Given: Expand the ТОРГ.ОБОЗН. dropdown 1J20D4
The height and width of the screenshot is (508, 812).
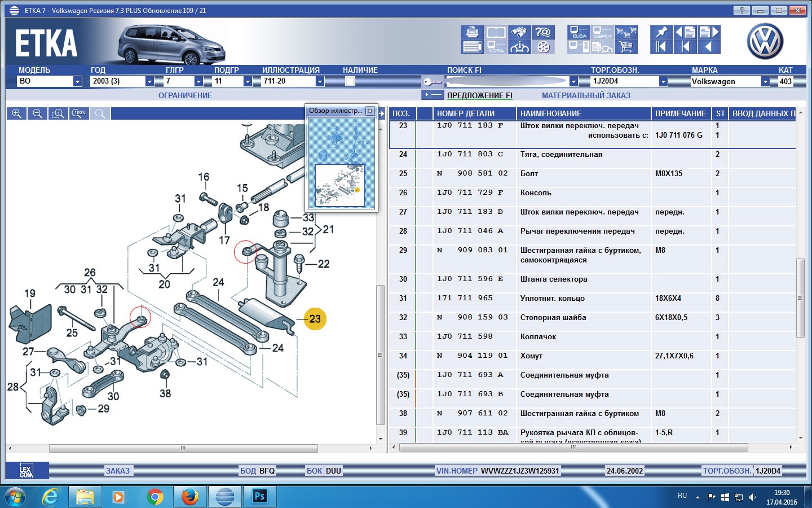Looking at the screenshot, I should (x=663, y=81).
